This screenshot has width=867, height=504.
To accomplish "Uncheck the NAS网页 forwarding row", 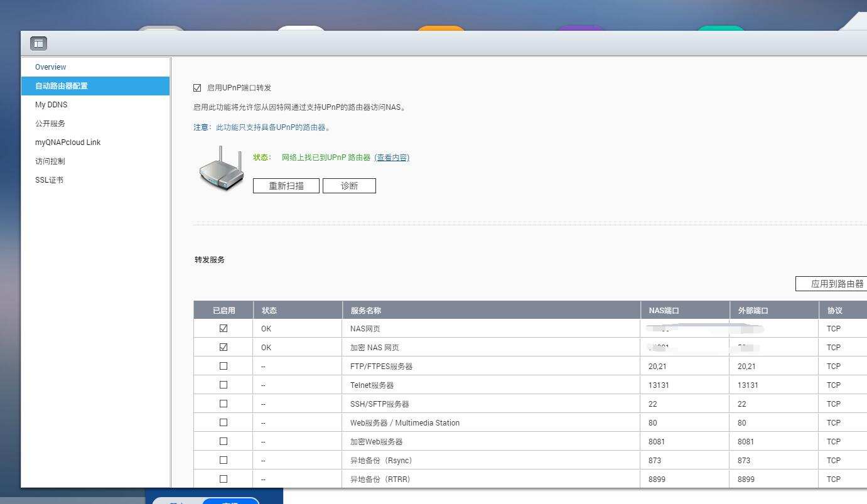I will (x=223, y=328).
